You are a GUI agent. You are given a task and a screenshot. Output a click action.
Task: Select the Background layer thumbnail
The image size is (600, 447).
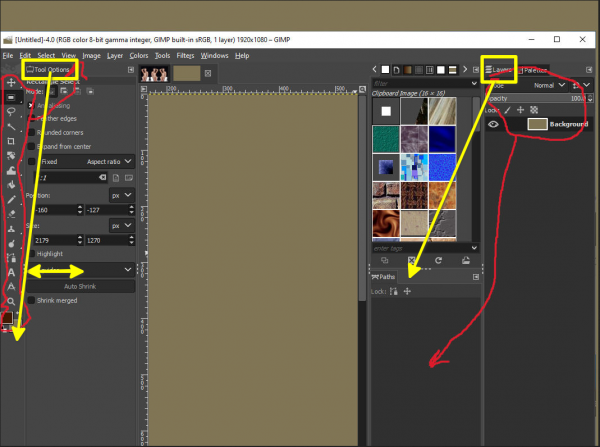tap(537, 124)
